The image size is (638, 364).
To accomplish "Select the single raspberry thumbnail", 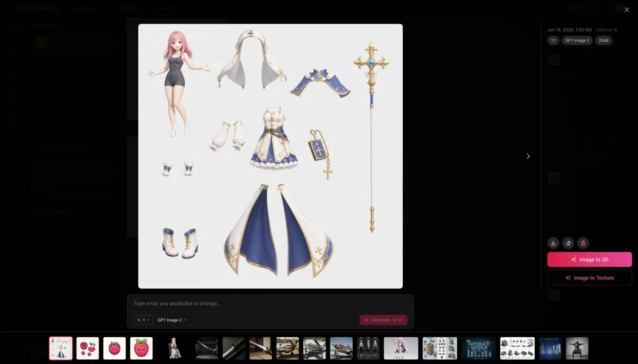I will coord(114,348).
